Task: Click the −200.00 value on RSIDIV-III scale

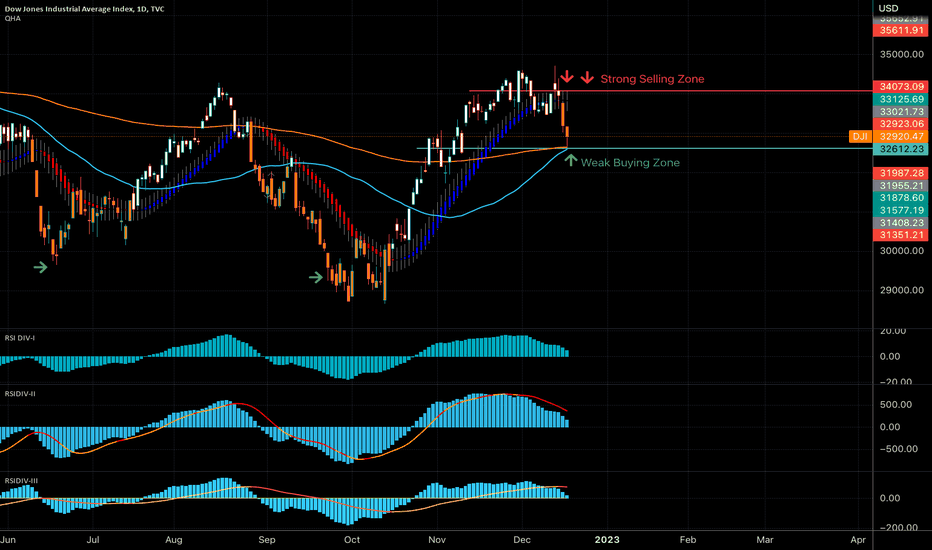Action: coord(899,527)
